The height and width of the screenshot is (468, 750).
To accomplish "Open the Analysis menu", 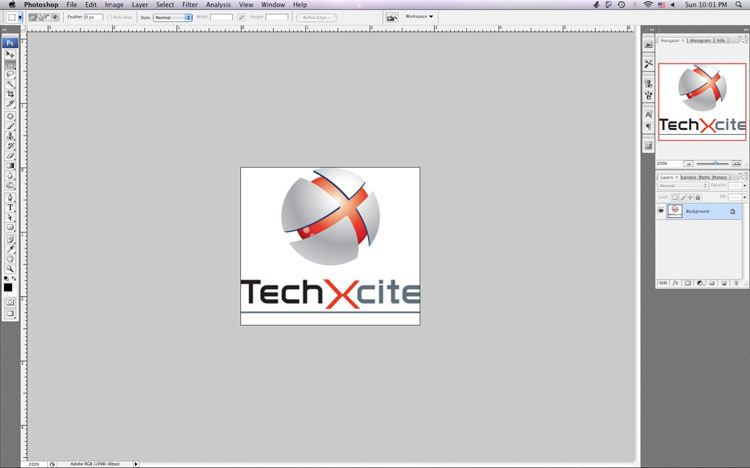I will pos(218,5).
